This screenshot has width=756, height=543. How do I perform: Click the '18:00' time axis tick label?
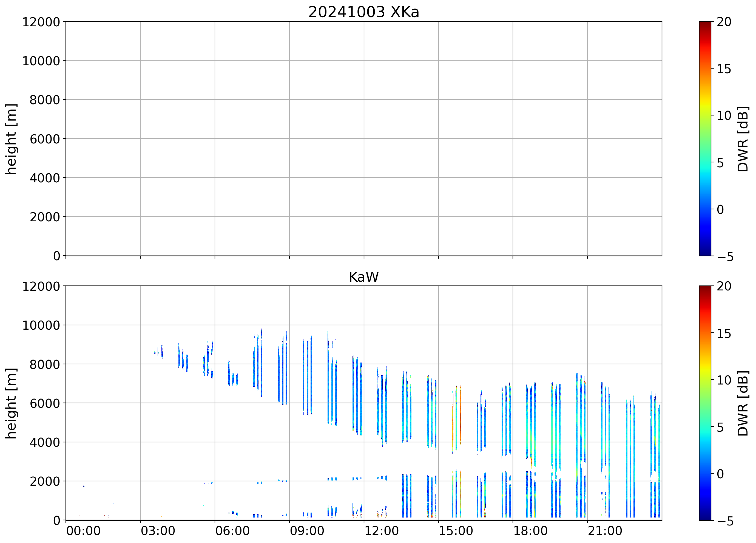pos(530,531)
